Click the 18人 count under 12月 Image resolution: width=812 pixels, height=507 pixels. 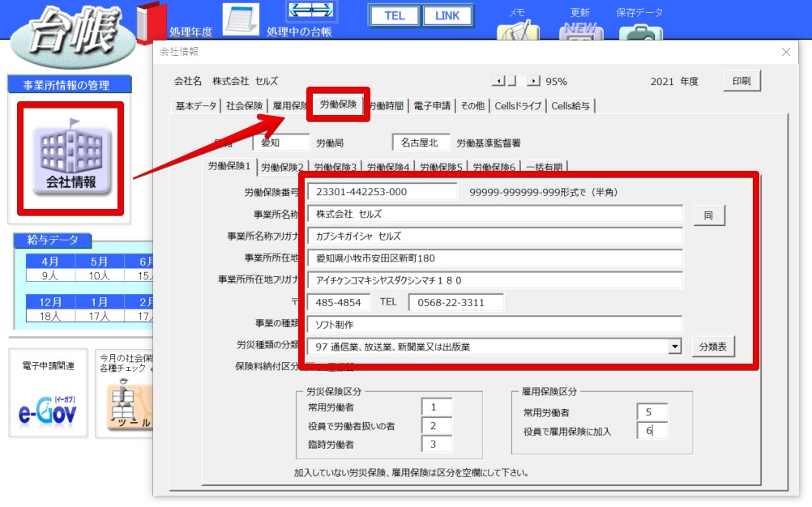pos(50,316)
